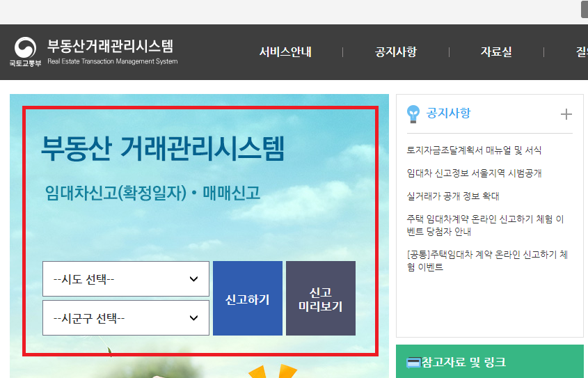This screenshot has width=588, height=378.
Task: Expand the 시군구 선택 dropdown
Action: (x=126, y=317)
